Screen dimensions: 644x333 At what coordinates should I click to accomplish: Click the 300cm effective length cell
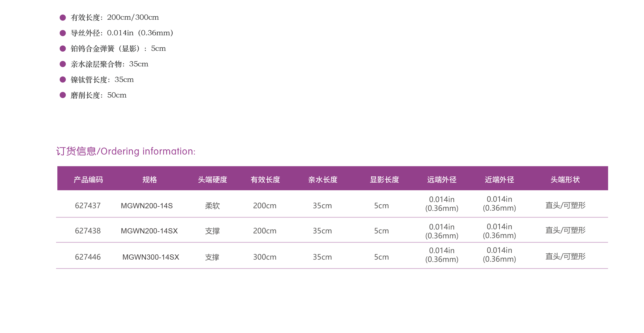(265, 257)
